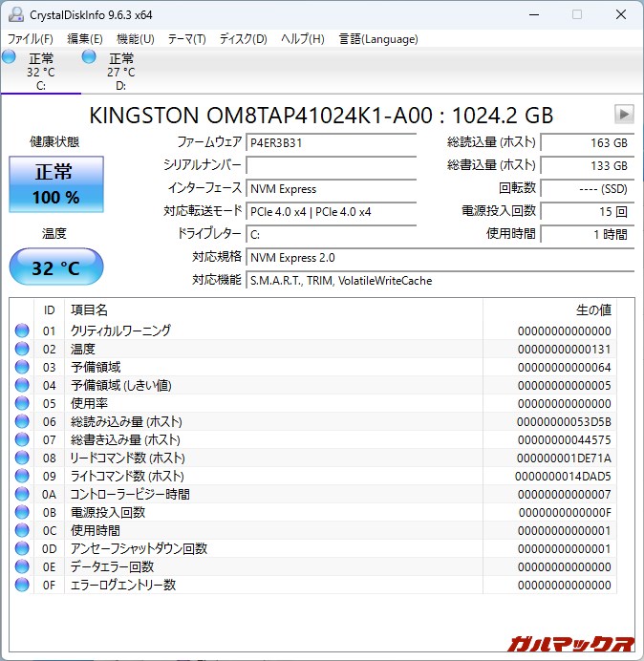This screenshot has width=644, height=661.
Task: Click the ファームウェア field showing P4ER3B31
Action: (x=331, y=142)
